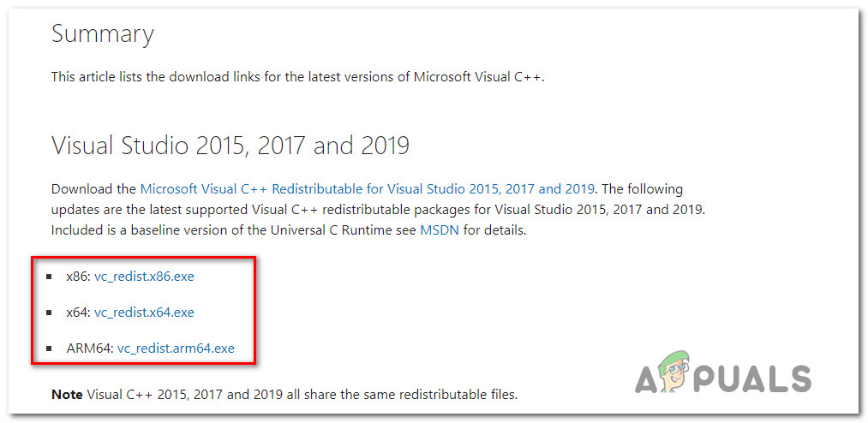Click the bullet beside the x64 entry
The image size is (868, 423).
52,313
